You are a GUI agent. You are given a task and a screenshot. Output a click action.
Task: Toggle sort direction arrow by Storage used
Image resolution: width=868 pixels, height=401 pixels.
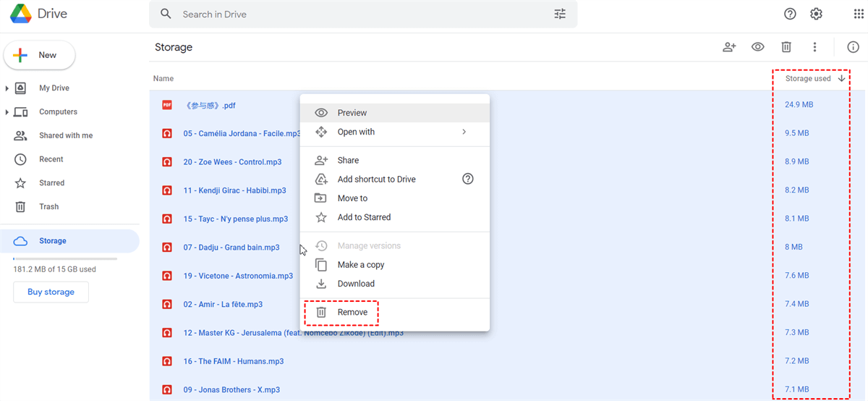[x=841, y=78]
